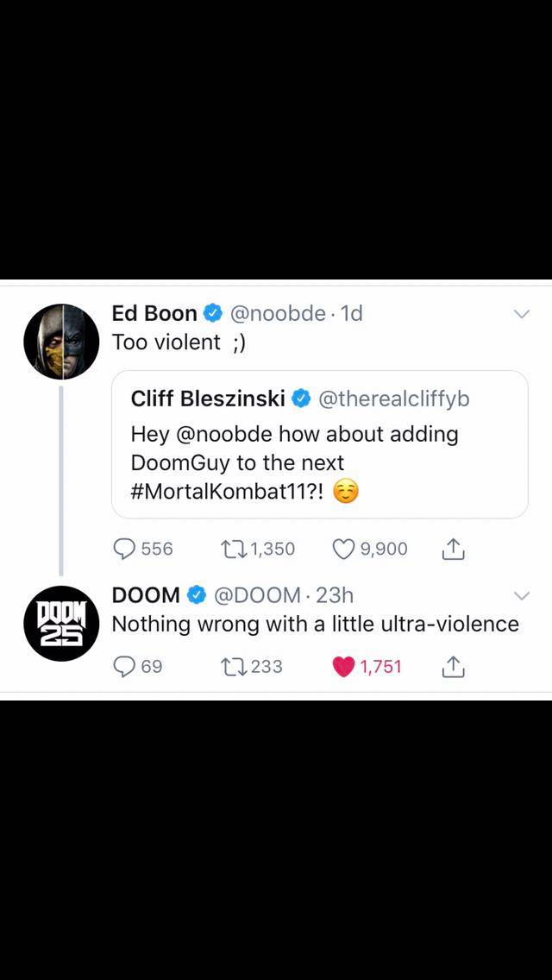
Task: Open the @noobde mention in Cliff's tweet
Action: click(x=225, y=434)
